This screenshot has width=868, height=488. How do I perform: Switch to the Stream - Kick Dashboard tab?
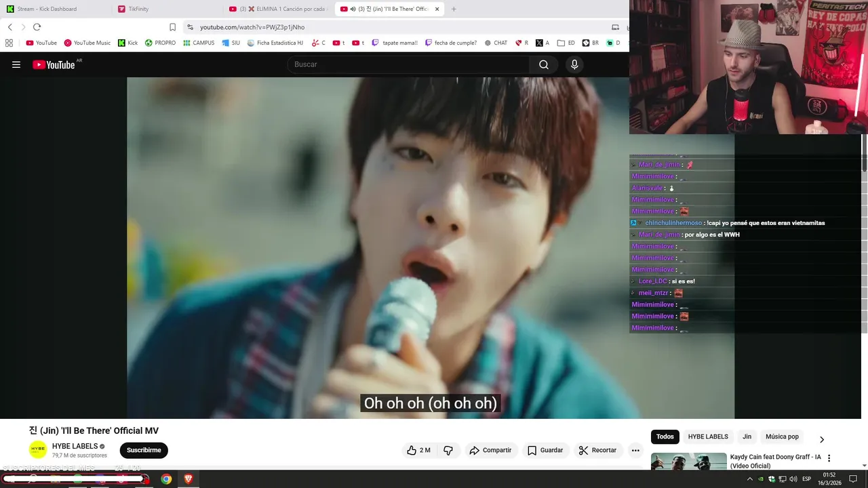[x=56, y=9]
